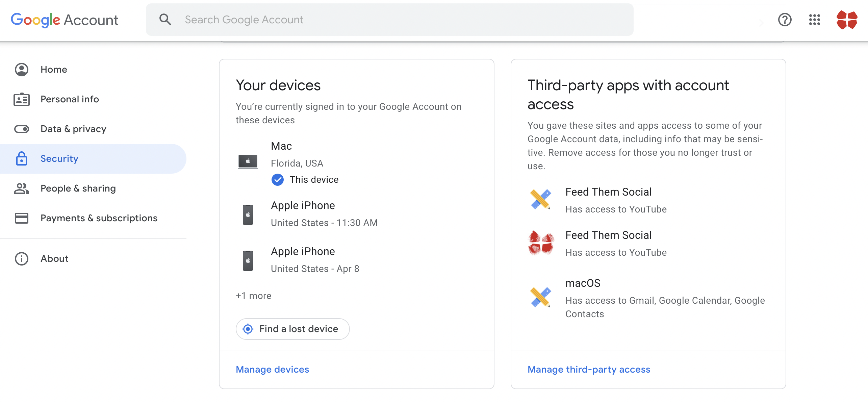Click the About info icon
Image resolution: width=868 pixels, height=402 pixels.
click(22, 259)
